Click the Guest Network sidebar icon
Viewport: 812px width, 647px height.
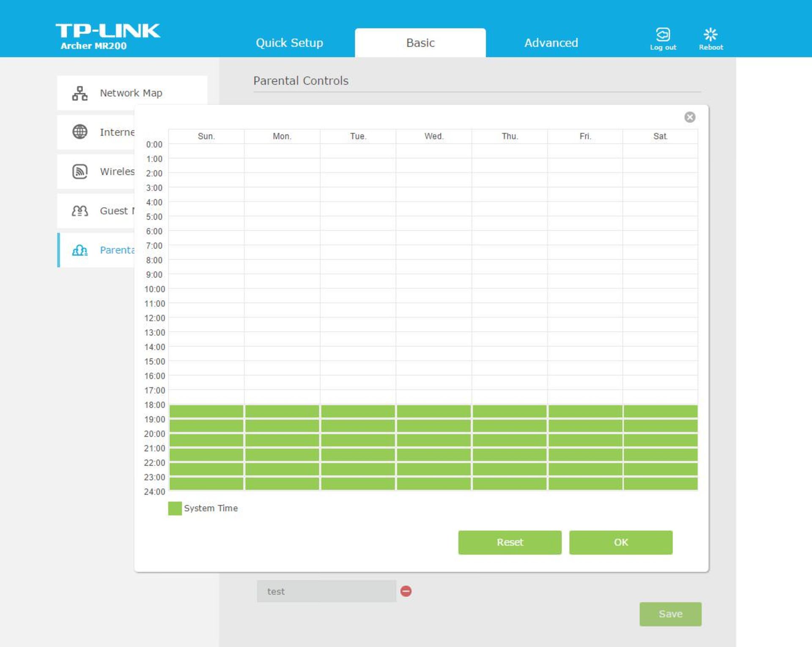(80, 211)
